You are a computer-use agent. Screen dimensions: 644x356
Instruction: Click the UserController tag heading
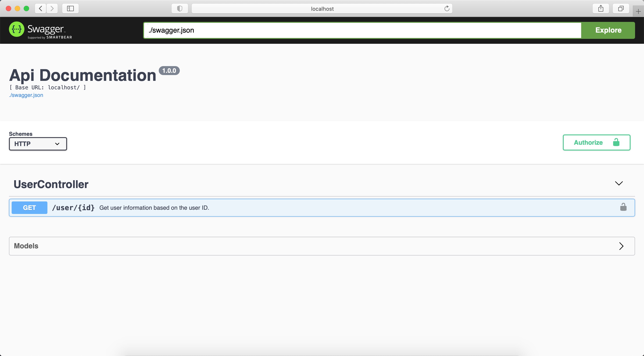pos(51,184)
